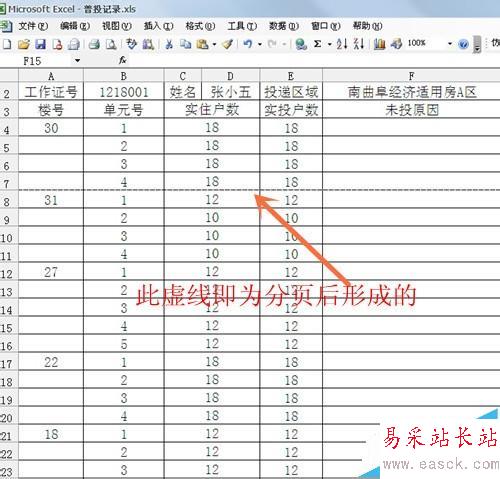The height and width of the screenshot is (479, 500).
Task: Select column F header
Action: (411, 76)
